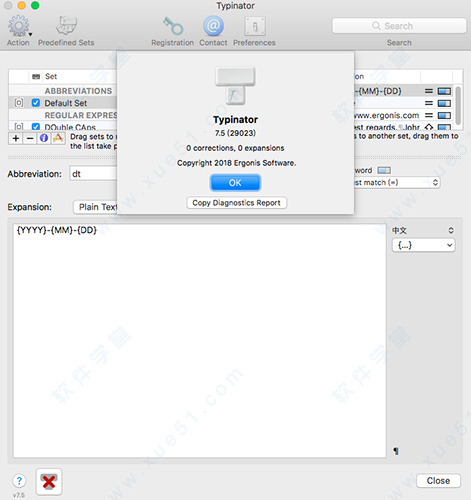Open the Action gear menu
Screen dimensions: 471x500
19,27
